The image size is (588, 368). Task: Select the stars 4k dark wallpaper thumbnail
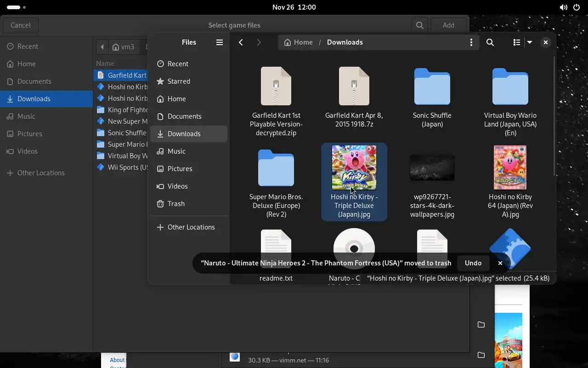pos(432,167)
